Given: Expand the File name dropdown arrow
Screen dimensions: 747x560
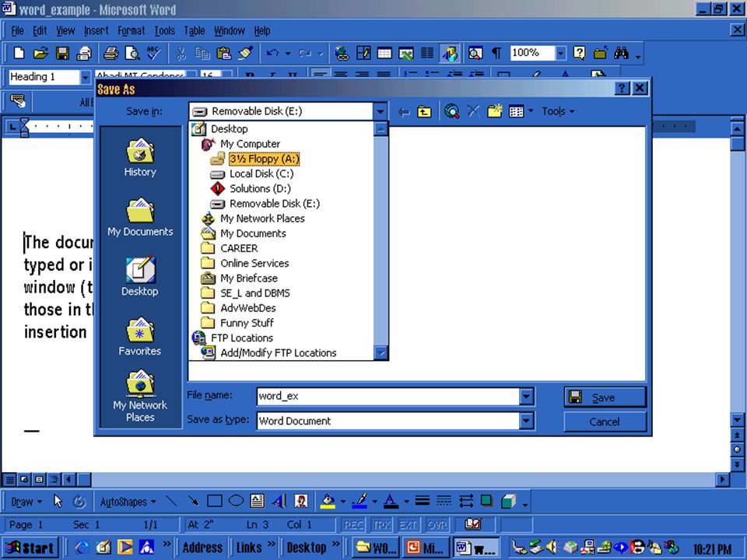Looking at the screenshot, I should [526, 396].
